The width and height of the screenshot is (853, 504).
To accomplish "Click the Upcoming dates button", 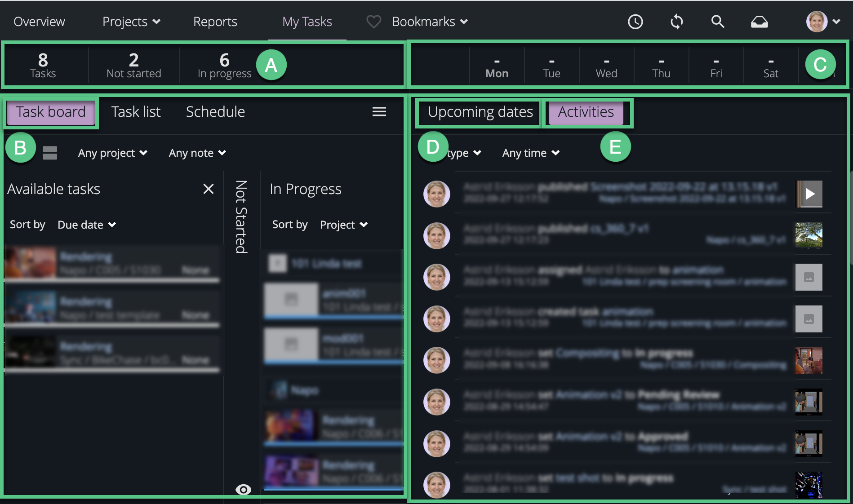I will [x=478, y=112].
